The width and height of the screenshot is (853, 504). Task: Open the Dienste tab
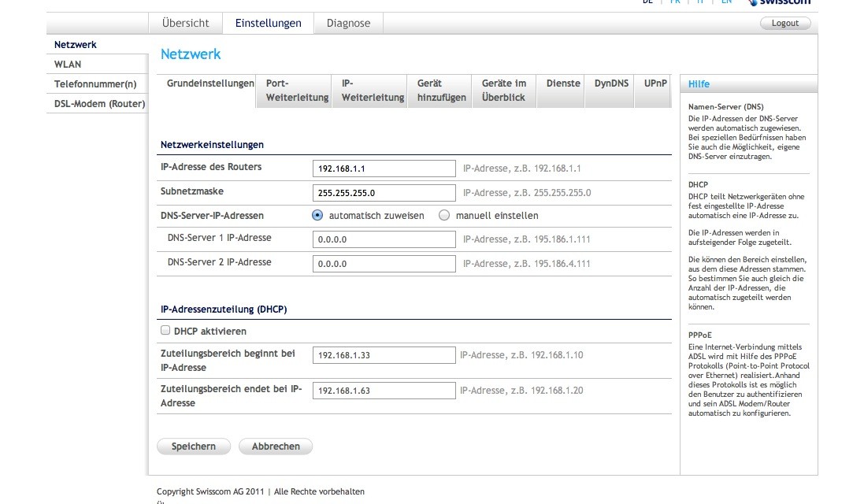coord(563,83)
